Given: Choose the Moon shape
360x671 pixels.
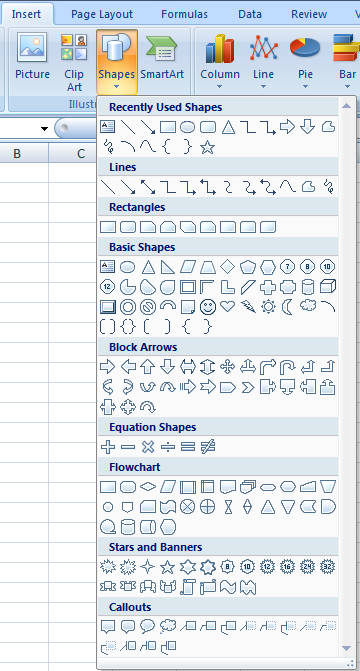Looking at the screenshot, I should point(288,307).
